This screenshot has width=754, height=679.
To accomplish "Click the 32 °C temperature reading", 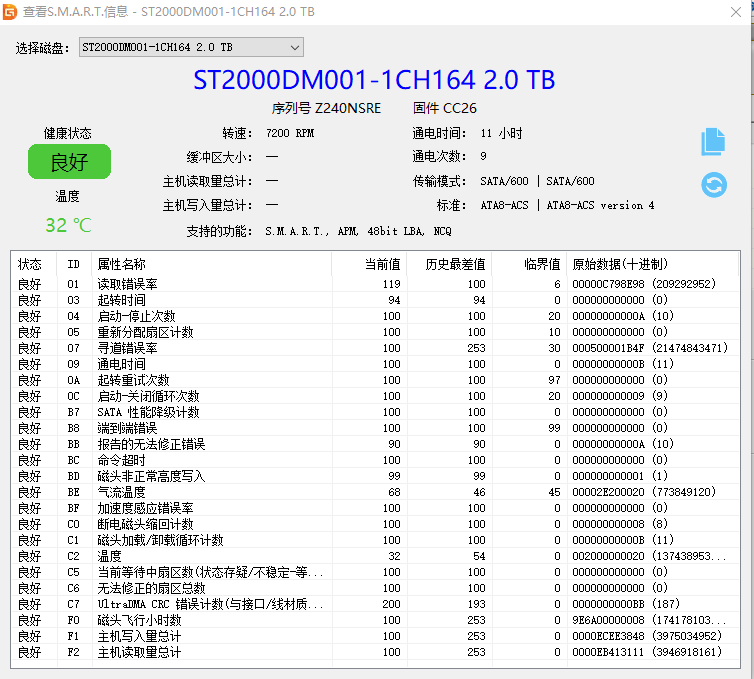I will pos(68,225).
